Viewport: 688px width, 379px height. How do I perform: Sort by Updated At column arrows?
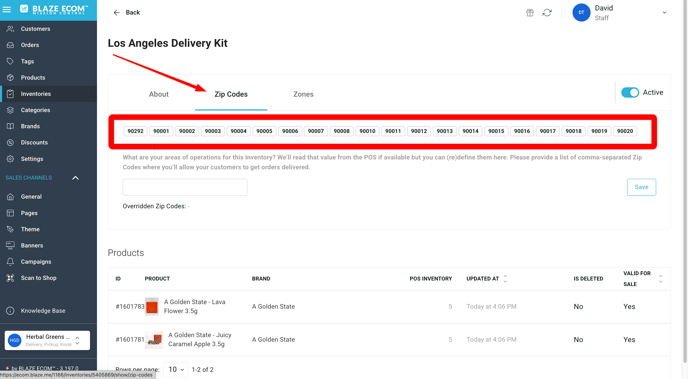click(505, 279)
